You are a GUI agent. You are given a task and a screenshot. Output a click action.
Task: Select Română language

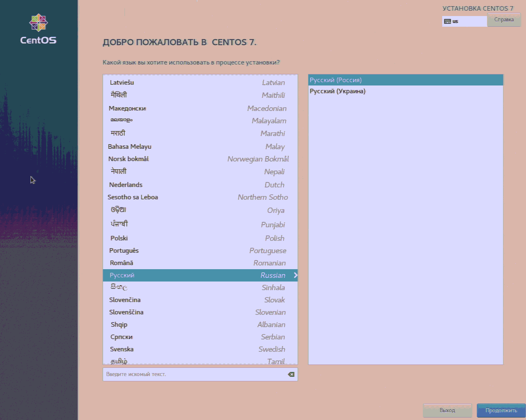pos(200,263)
